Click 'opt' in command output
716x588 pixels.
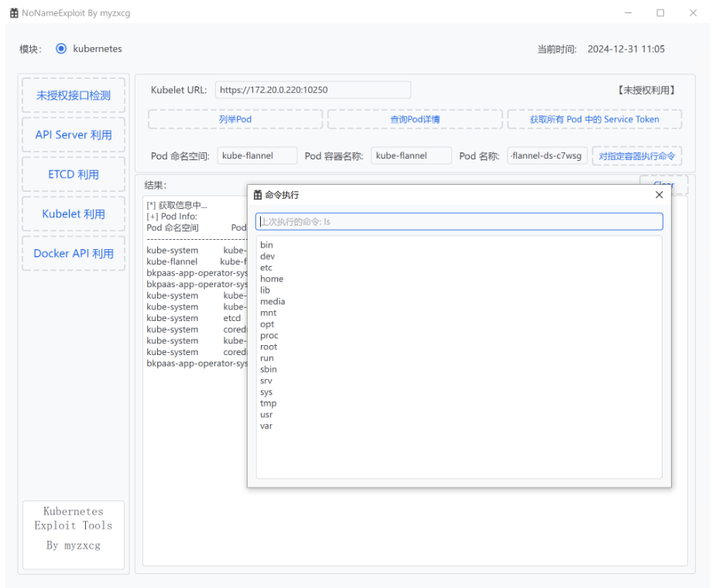(x=267, y=324)
